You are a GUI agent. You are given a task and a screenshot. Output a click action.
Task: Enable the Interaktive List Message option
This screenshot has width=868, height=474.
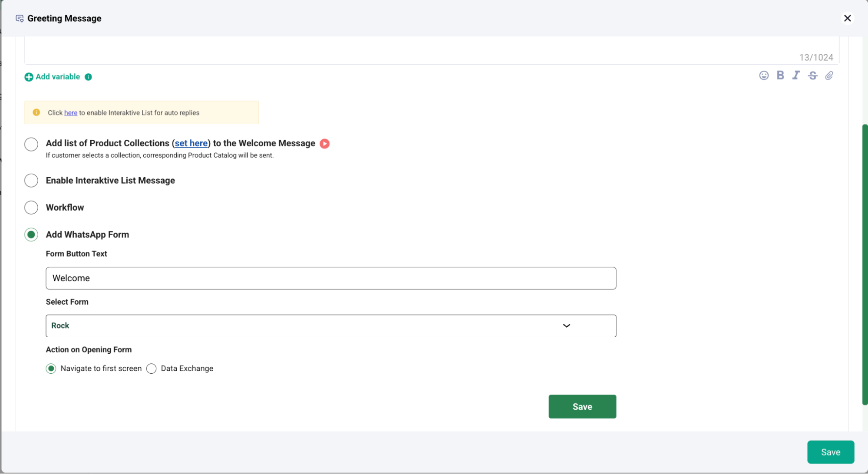pos(31,180)
